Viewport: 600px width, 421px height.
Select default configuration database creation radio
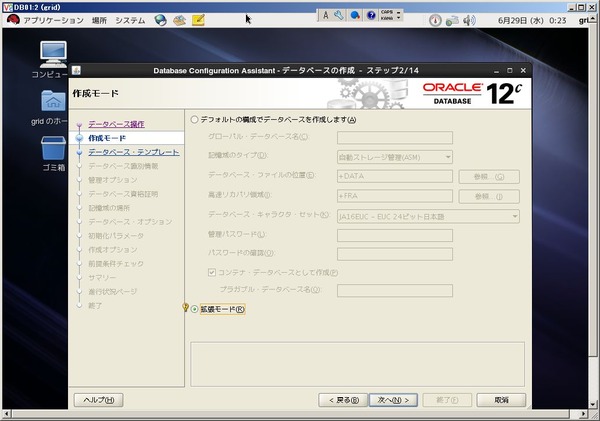point(194,120)
